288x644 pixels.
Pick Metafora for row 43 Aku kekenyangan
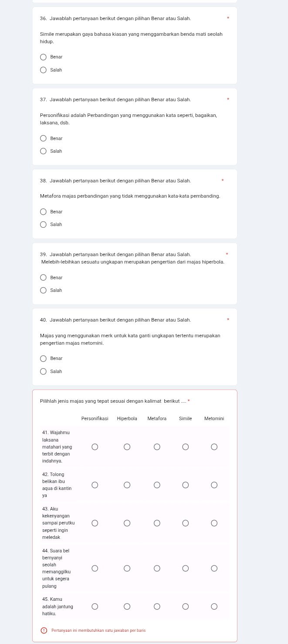[157, 523]
